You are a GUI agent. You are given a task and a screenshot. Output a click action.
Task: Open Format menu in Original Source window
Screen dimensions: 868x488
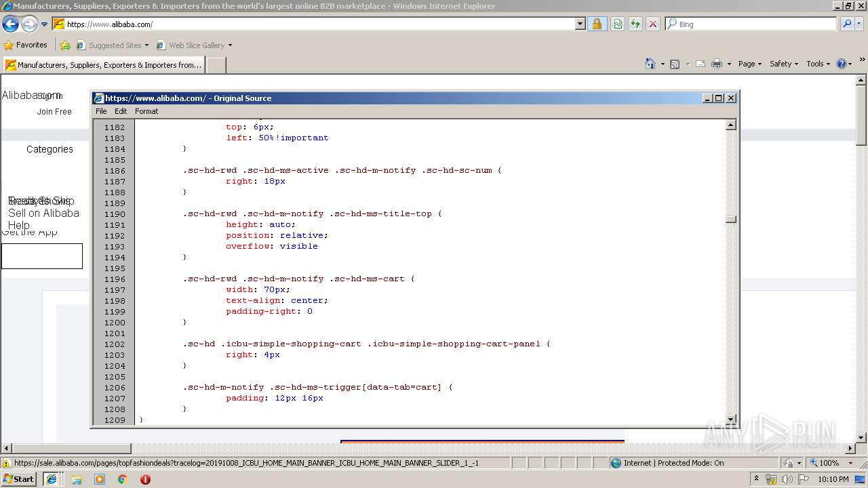(x=146, y=111)
